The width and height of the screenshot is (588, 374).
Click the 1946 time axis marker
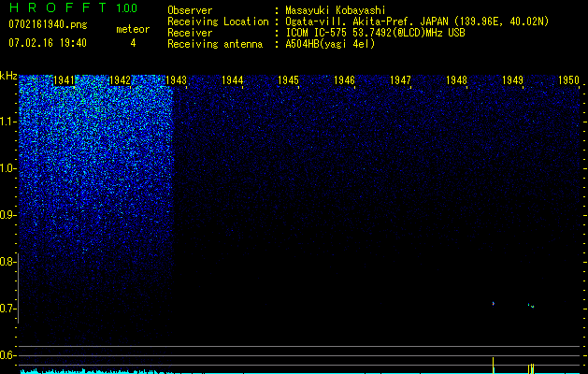pos(344,79)
